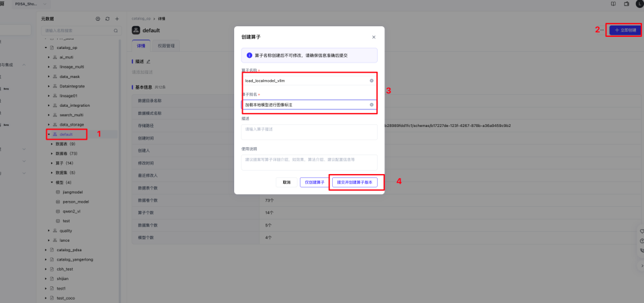Open the jiangmodel model
Viewport: 644px width, 303px height.
pyautogui.click(x=72, y=192)
